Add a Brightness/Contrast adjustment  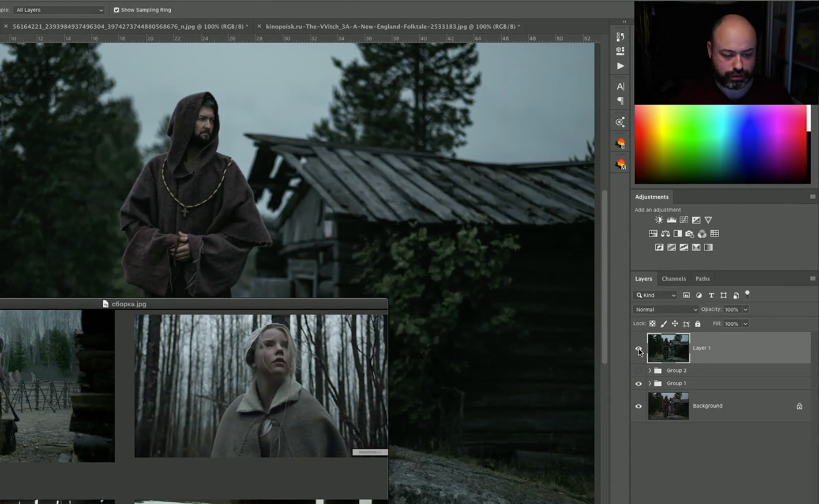[x=659, y=220]
